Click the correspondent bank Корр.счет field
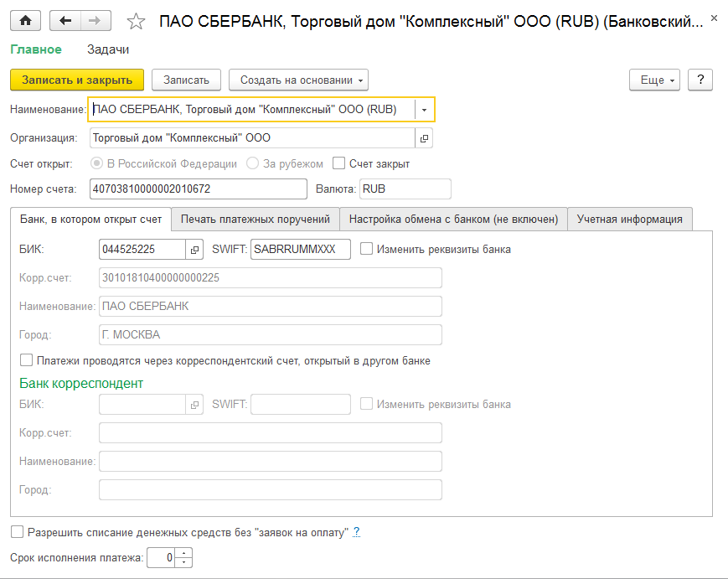Screen dimensions: 728x579 (271, 433)
